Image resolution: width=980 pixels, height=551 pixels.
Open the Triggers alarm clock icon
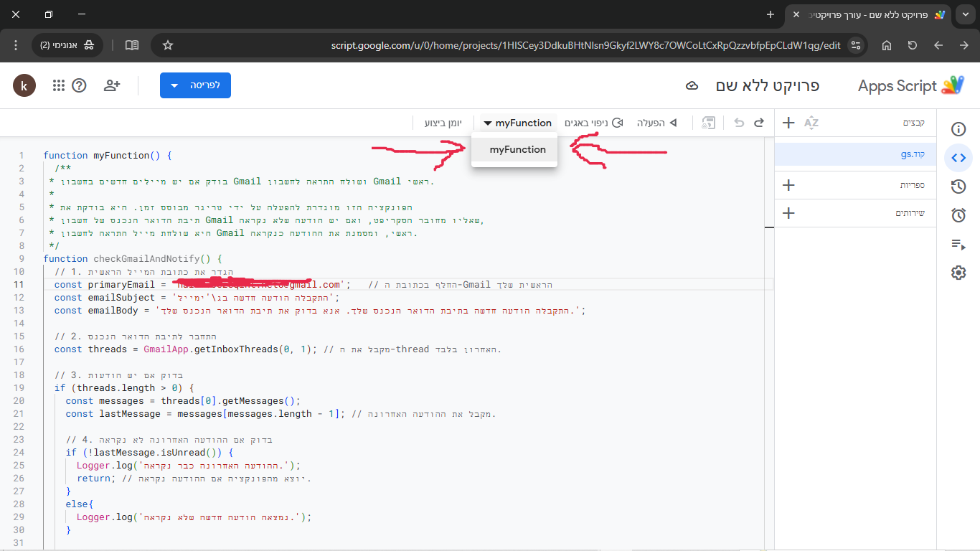tap(958, 215)
